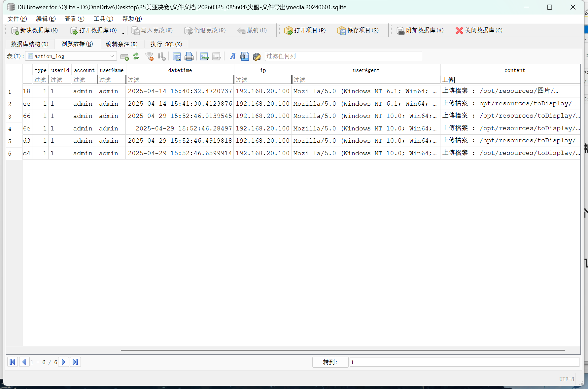Click the go-to row number input field

pyautogui.click(x=465, y=362)
